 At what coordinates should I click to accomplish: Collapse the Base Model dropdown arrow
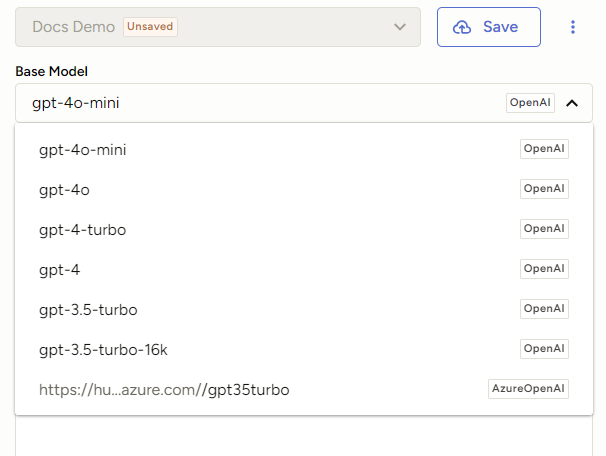pyautogui.click(x=572, y=103)
